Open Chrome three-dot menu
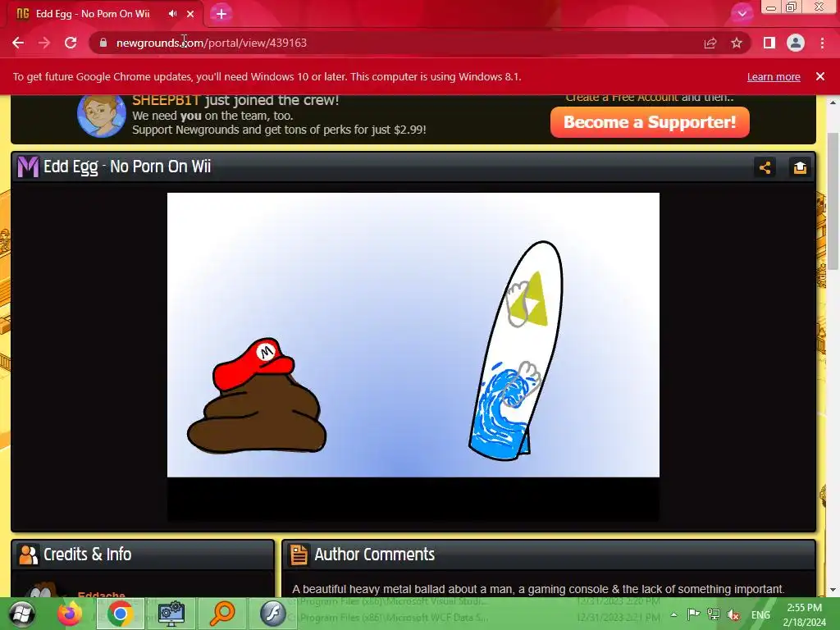 coord(822,43)
